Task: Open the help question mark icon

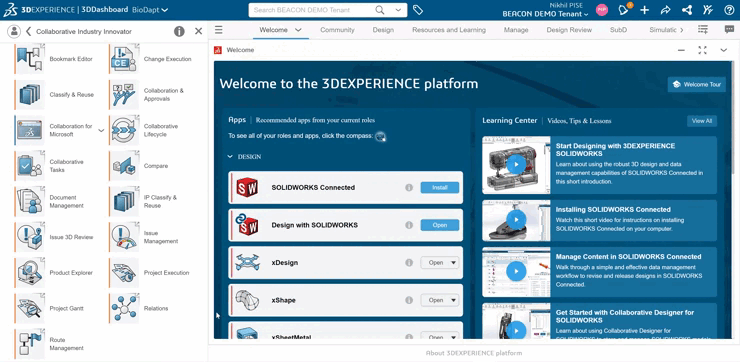Action: pyautogui.click(x=729, y=10)
